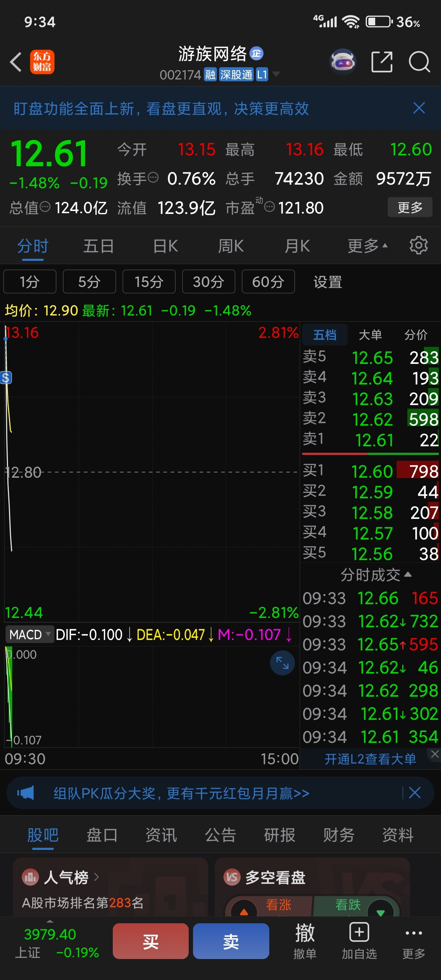The width and height of the screenshot is (441, 980).
Task: Tap the 总值 info icon
Action: [x=45, y=207]
